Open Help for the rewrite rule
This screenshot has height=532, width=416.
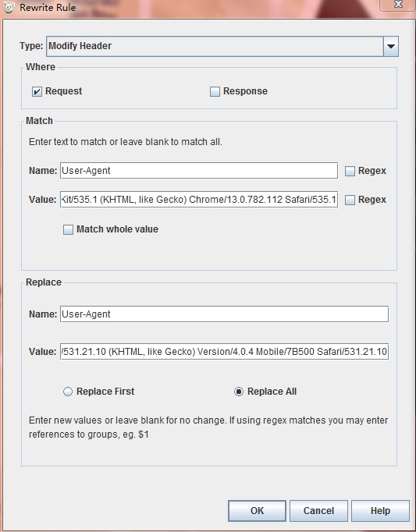(380, 511)
